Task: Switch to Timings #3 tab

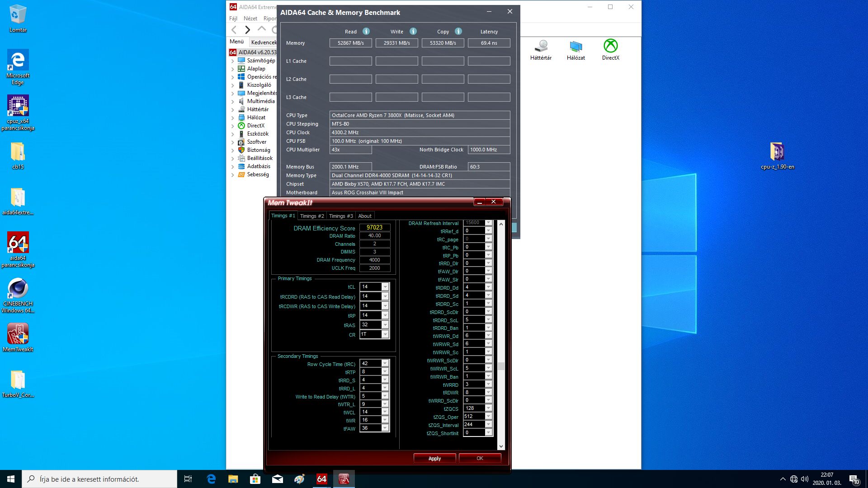Action: tap(341, 216)
